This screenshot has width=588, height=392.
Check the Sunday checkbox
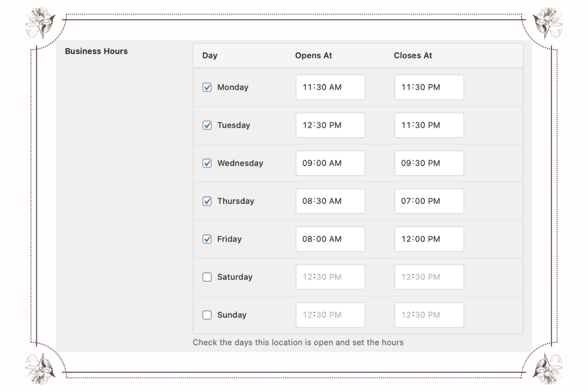tap(207, 315)
